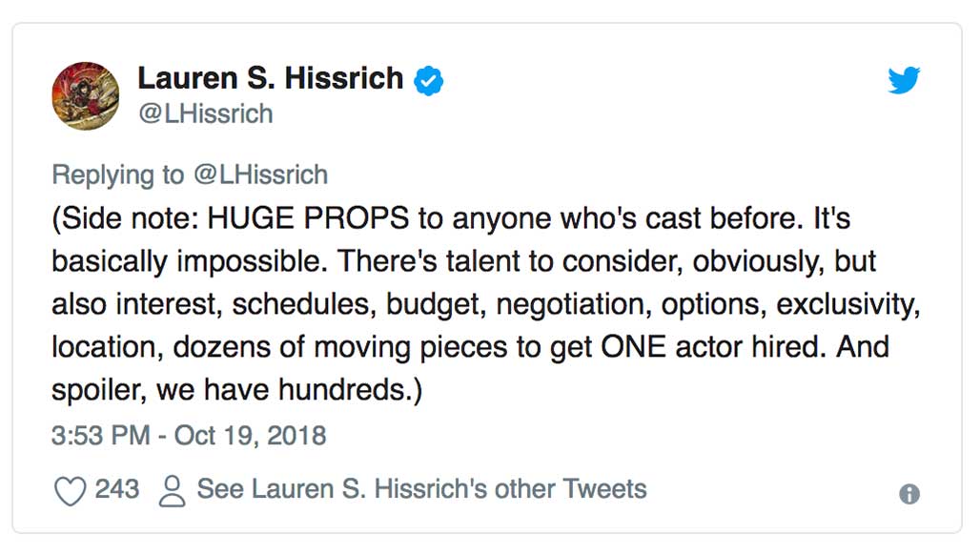Click the blue verified badge
Screen dimensions: 980x555
click(429, 81)
